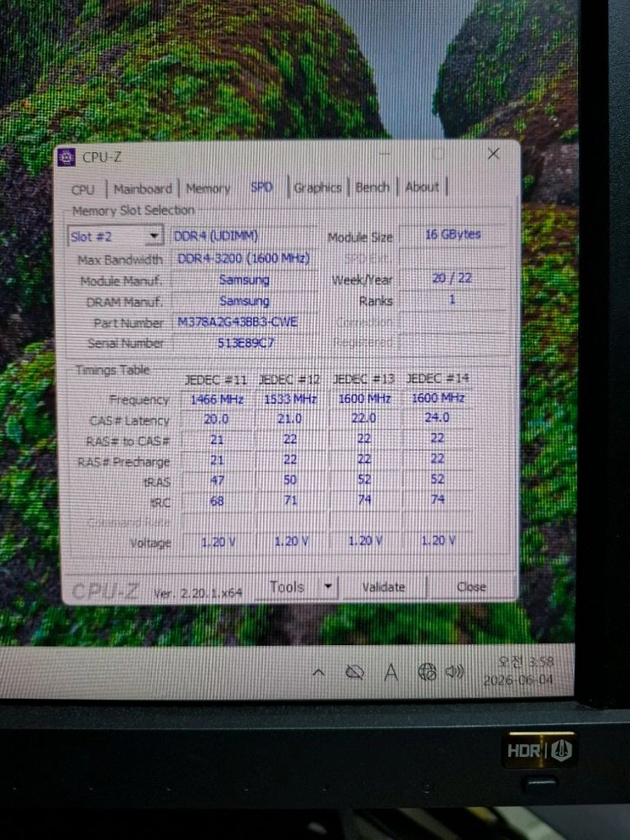Open the Bench tab
This screenshot has width=630, height=840.
[372, 187]
